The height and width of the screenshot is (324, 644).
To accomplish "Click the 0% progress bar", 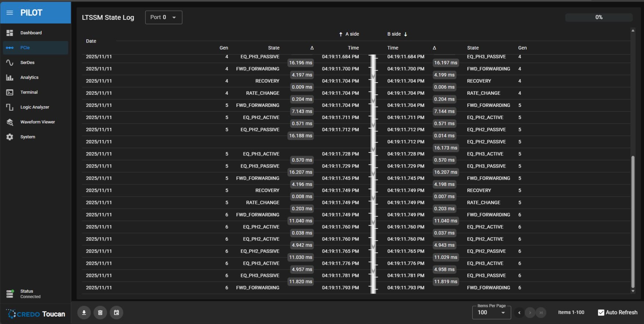I will 598,17.
